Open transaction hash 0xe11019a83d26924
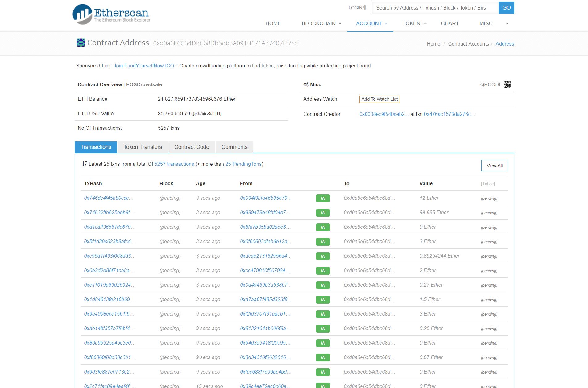Screen dimensions: 588x388 tap(109, 285)
